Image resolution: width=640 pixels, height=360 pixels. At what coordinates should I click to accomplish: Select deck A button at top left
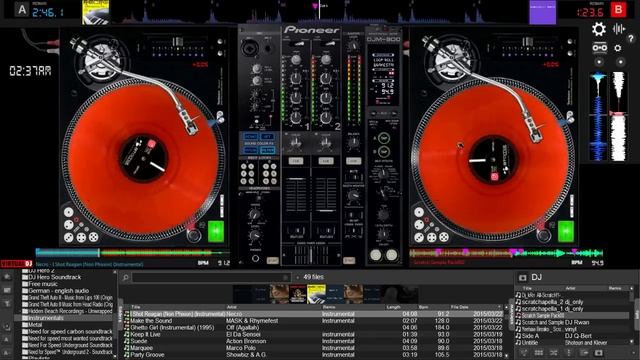pyautogui.click(x=22, y=9)
